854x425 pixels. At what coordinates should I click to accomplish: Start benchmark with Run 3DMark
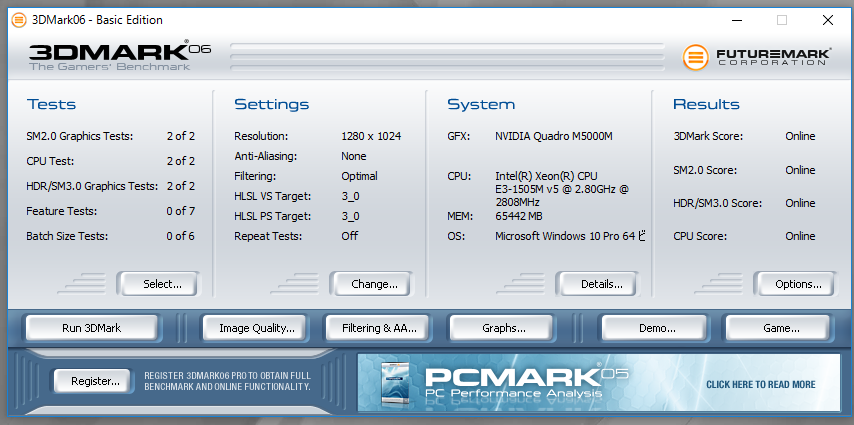(92, 328)
